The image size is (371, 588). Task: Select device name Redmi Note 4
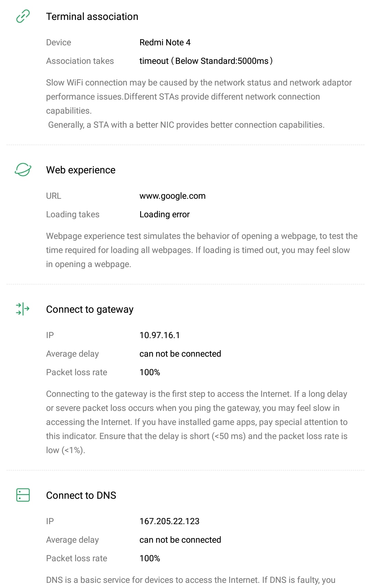coord(165,43)
